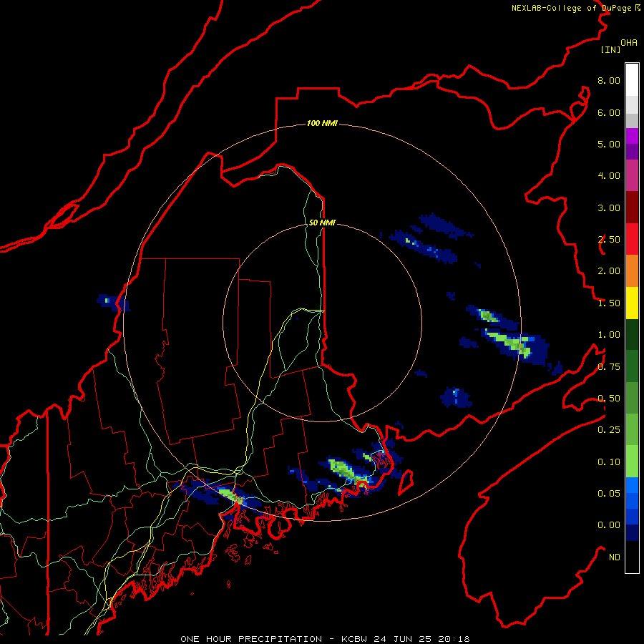Screen dimensions: 644x644
Task: Select the yellow color scale swatch
Action: click(x=632, y=303)
